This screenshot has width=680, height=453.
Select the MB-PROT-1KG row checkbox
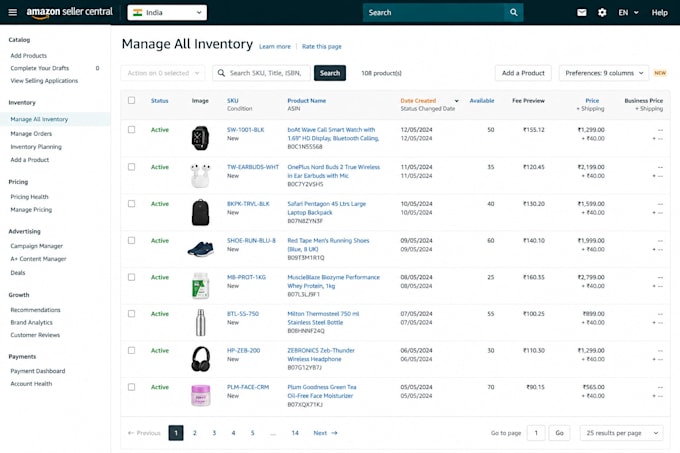tap(131, 277)
